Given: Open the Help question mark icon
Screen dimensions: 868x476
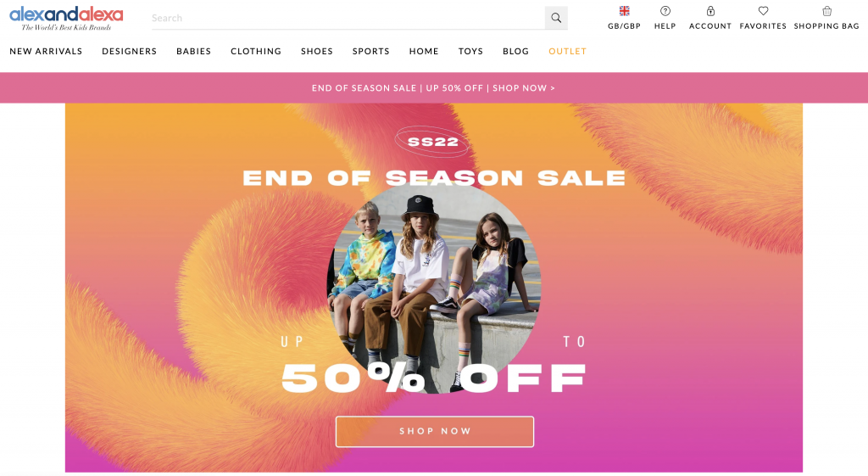Looking at the screenshot, I should point(665,10).
